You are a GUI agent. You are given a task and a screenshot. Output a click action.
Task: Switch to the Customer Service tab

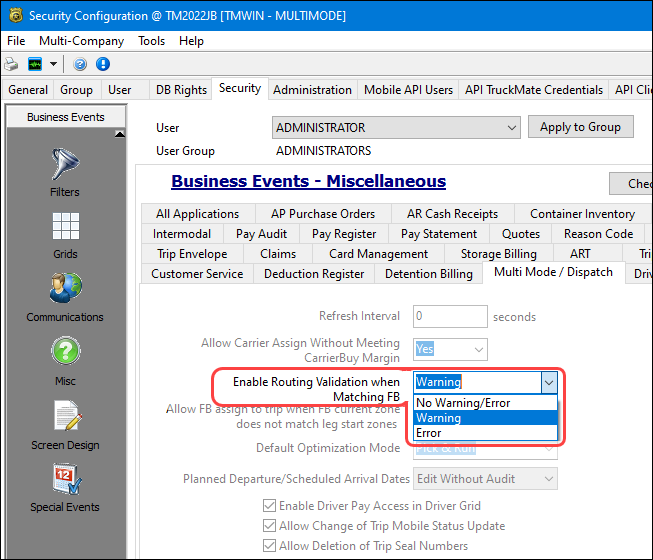point(197,273)
